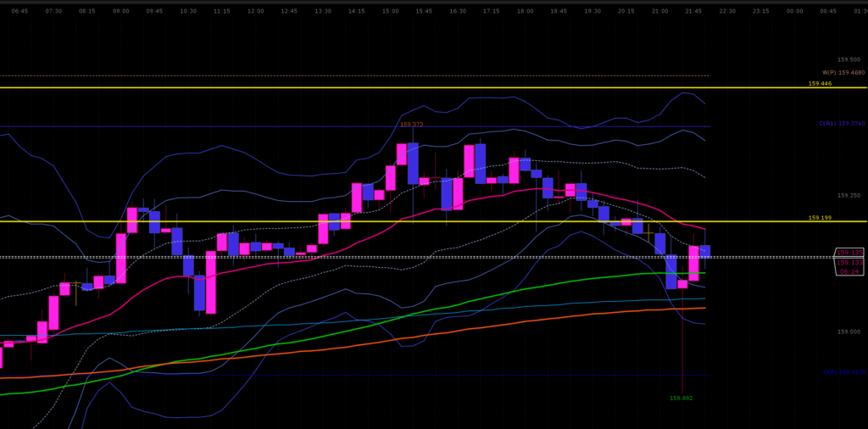The width and height of the screenshot is (868, 429).
Task: Select the 15:00 time axis label
Action: tap(390, 11)
